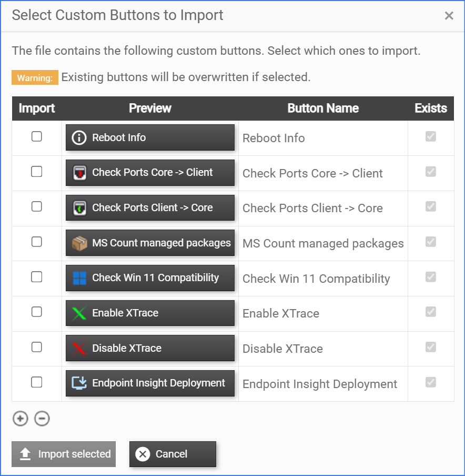Click the red X icon for Disable XTrace
Image resolution: width=465 pixels, height=476 pixels.
[x=79, y=348]
